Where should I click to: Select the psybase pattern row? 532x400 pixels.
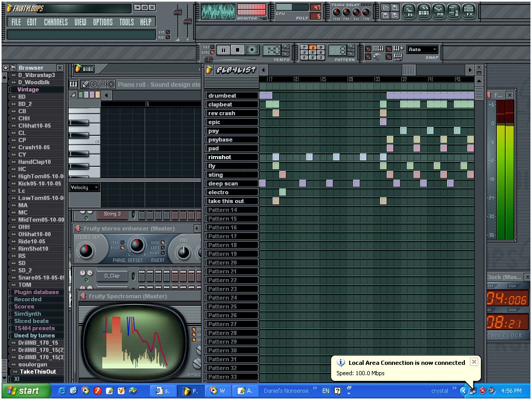232,140
